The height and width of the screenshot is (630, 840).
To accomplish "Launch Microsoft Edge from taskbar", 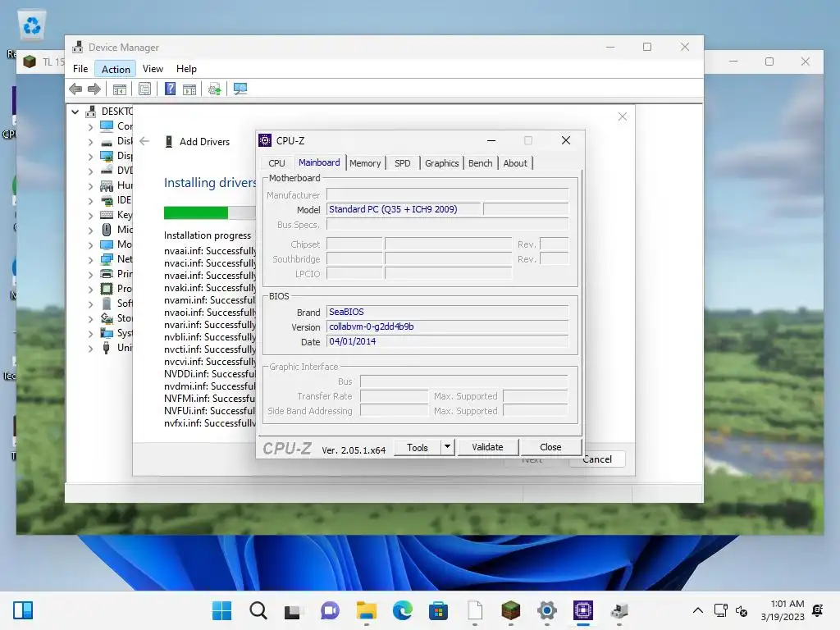I will [402, 610].
